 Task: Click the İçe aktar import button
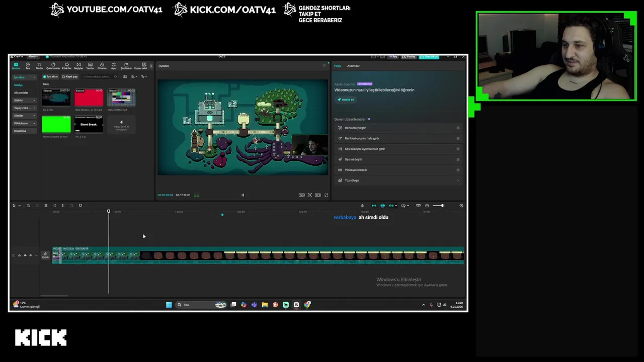(x=50, y=77)
